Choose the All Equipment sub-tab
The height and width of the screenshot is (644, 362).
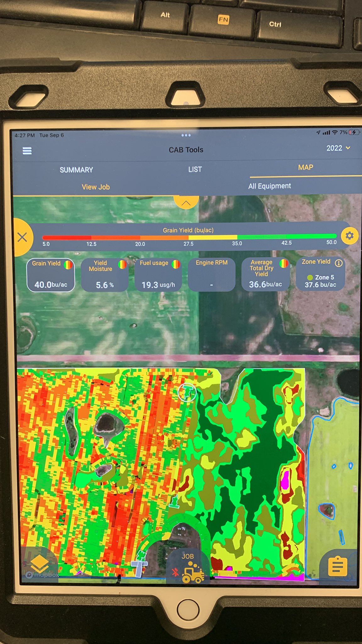(x=269, y=186)
